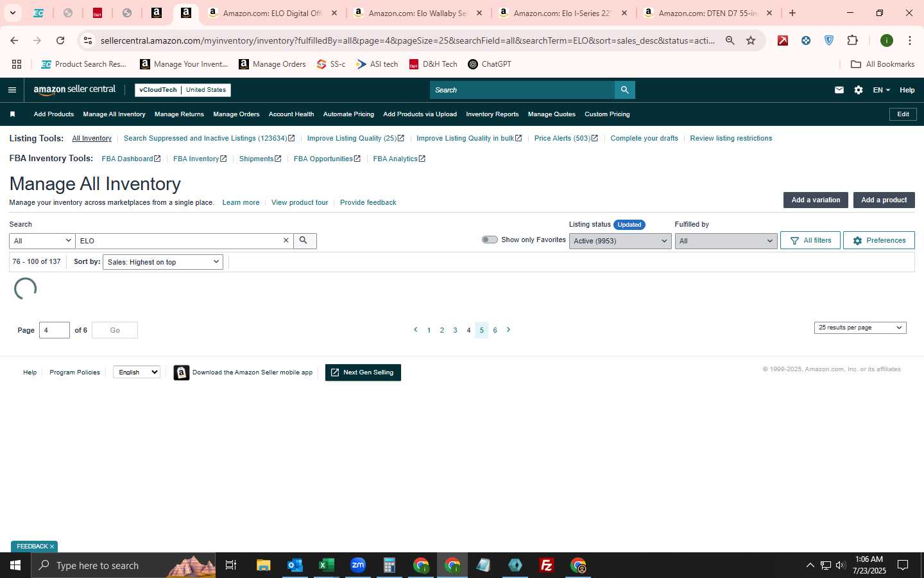This screenshot has width=924, height=578.
Task: Open Manage Orders menu item
Action: [x=236, y=114]
